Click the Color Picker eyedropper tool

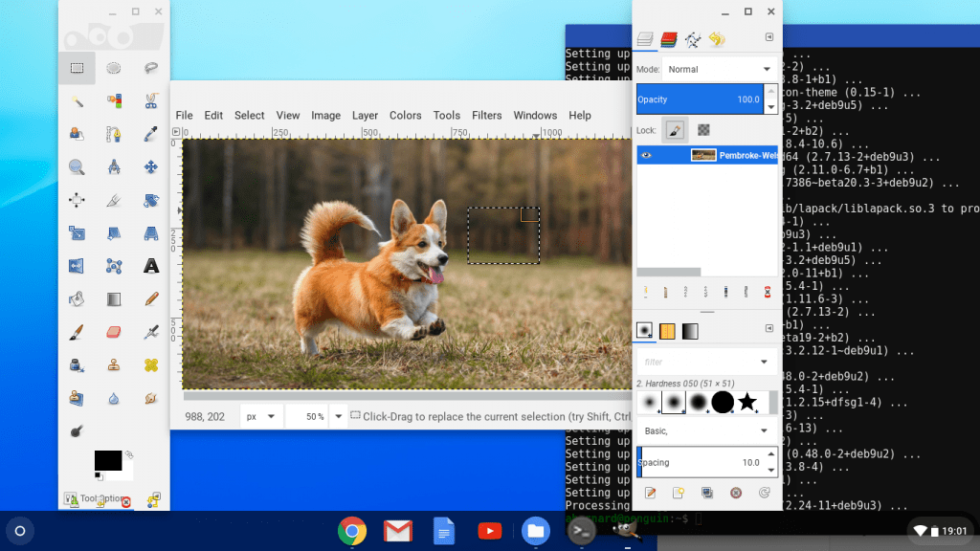point(150,134)
